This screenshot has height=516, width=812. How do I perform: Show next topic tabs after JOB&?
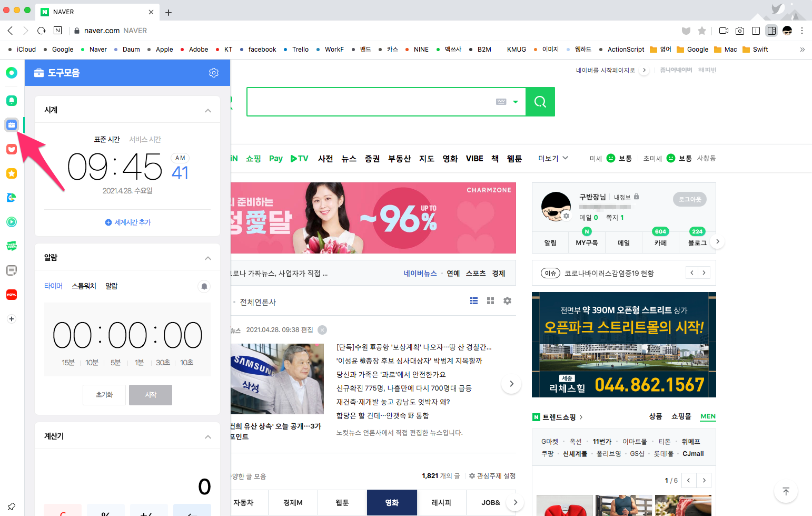point(516,502)
